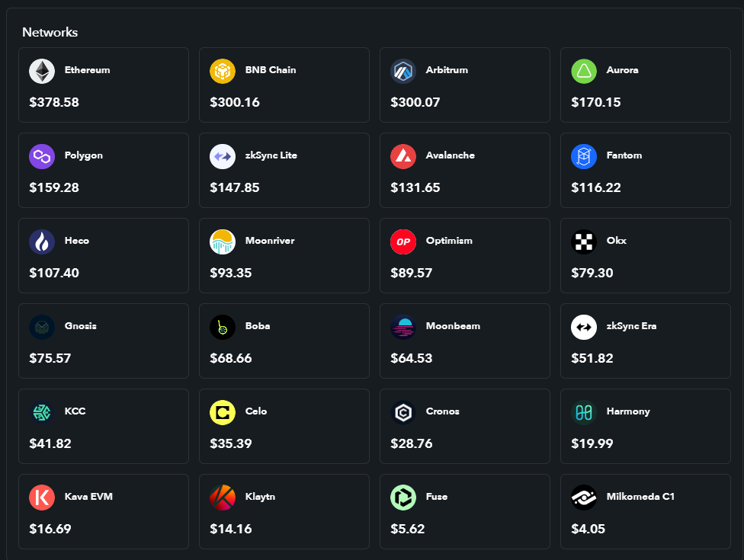Click the Gnosis $75.57 balance
The width and height of the screenshot is (744, 560).
[50, 358]
